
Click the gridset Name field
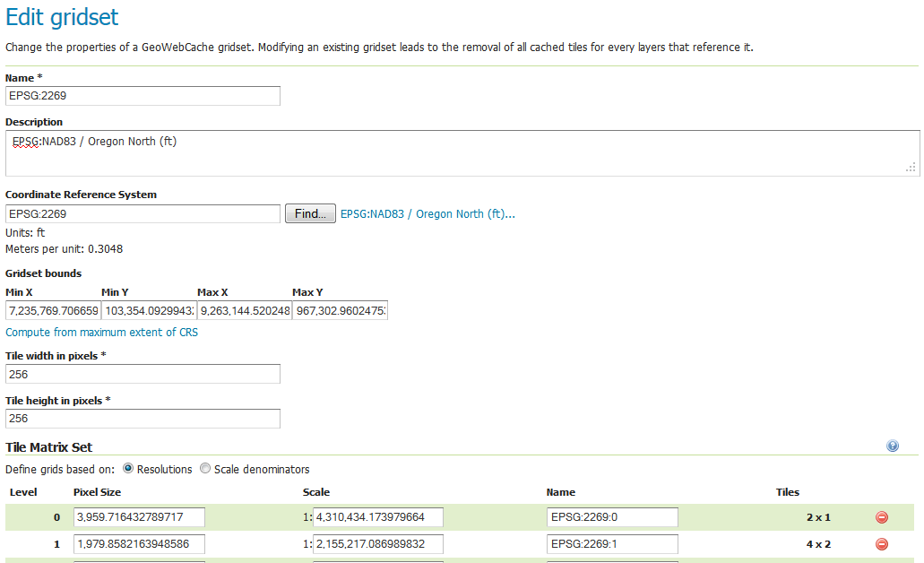tap(143, 96)
